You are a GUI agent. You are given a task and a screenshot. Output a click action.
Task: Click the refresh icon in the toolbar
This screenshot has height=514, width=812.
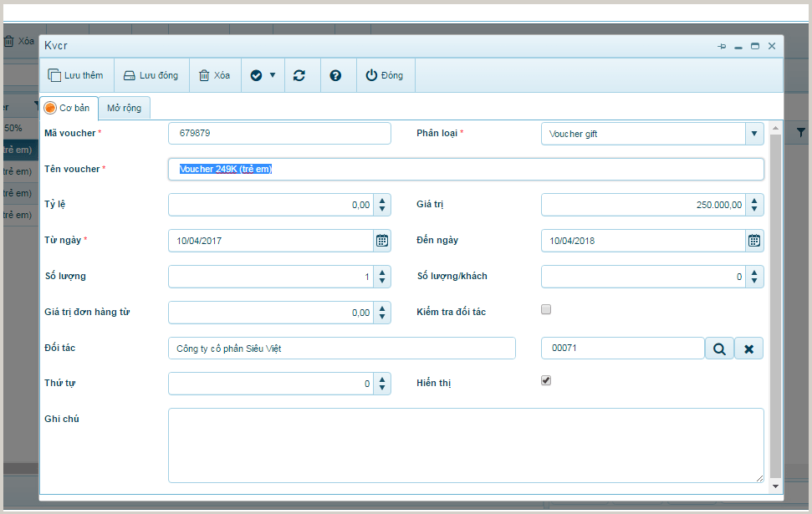299,75
